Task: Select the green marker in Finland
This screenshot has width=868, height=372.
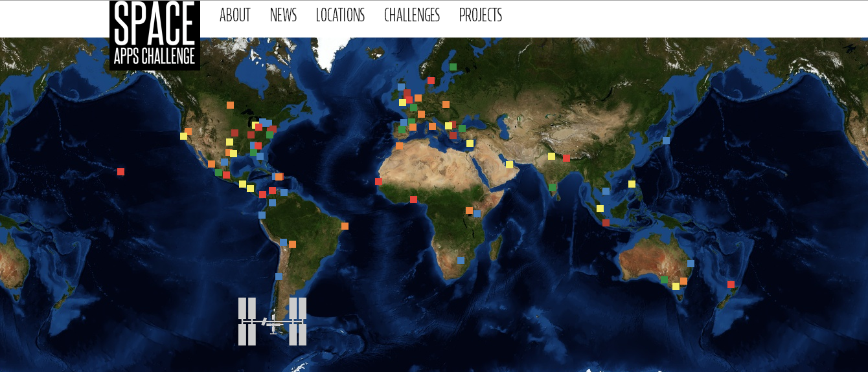Action: click(453, 67)
